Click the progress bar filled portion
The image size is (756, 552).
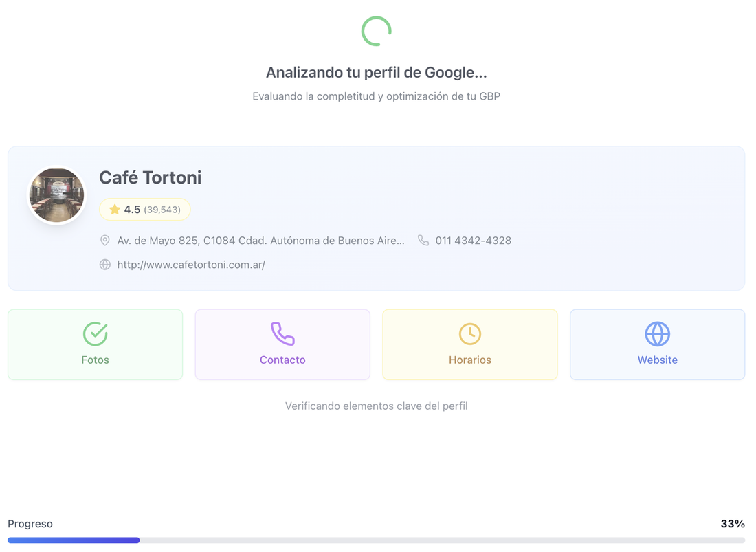[74, 540]
